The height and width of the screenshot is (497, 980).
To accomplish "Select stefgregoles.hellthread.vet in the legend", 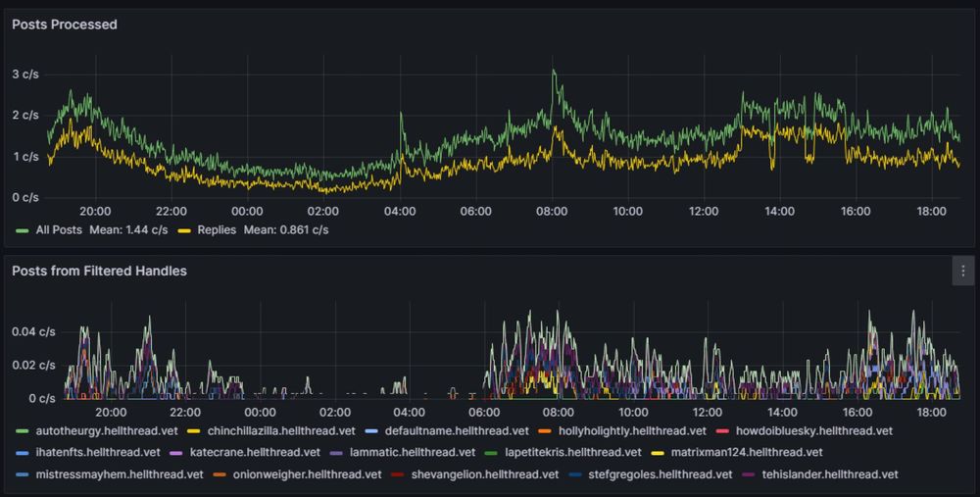I will tap(661, 474).
